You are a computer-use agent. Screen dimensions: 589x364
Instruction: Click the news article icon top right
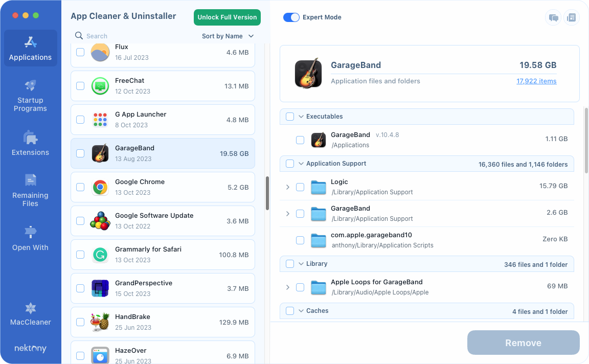tap(572, 17)
